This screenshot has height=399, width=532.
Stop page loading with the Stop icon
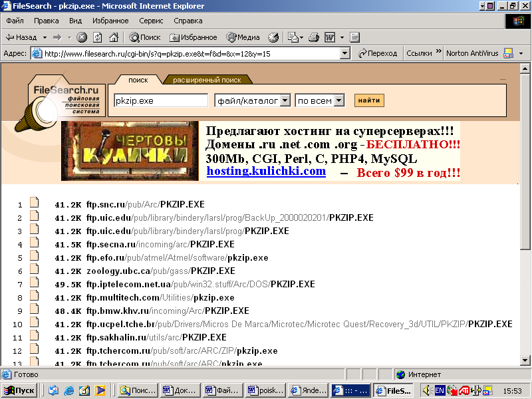[x=81, y=37]
